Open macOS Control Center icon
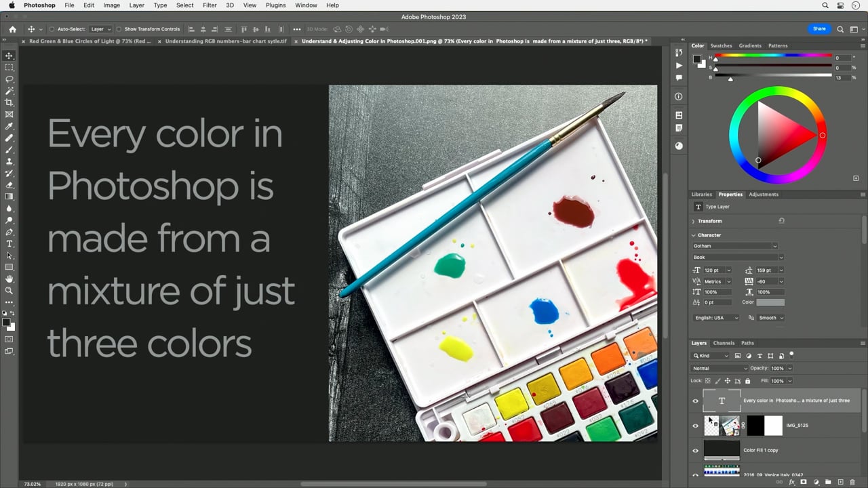Viewport: 868px width, 488px height. click(841, 5)
